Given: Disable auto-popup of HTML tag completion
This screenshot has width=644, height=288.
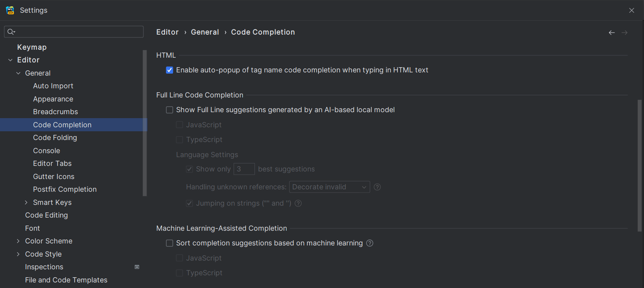Looking at the screenshot, I should 170,70.
